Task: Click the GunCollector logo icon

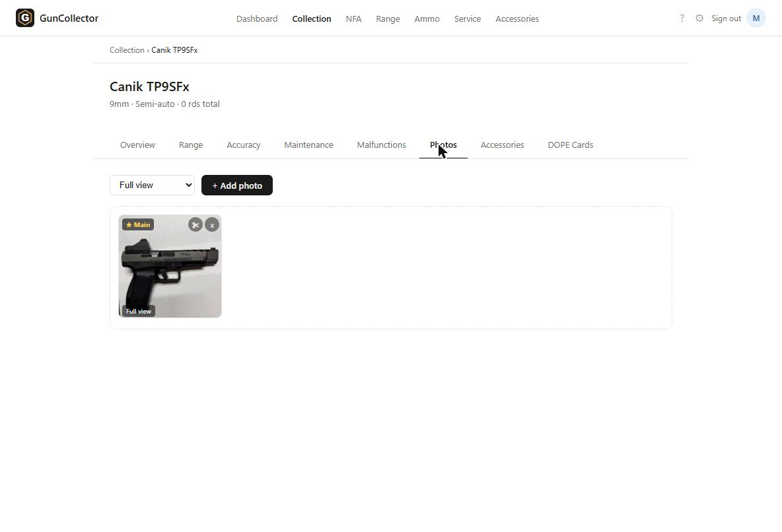Action: tap(25, 18)
